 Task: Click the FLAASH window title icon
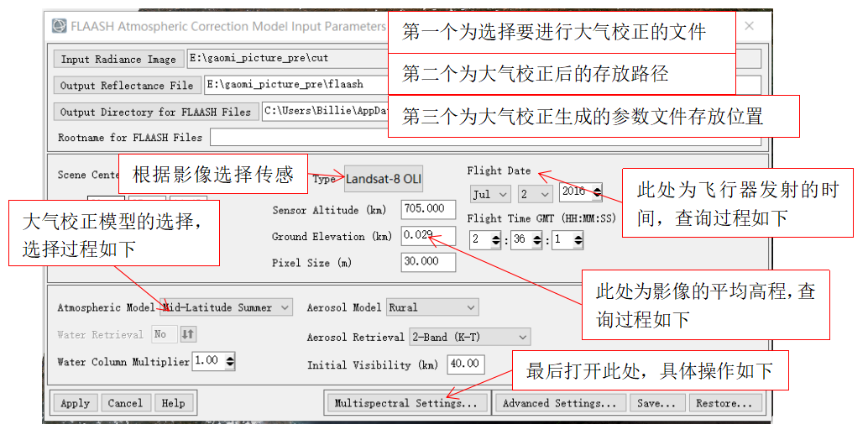[x=59, y=26]
